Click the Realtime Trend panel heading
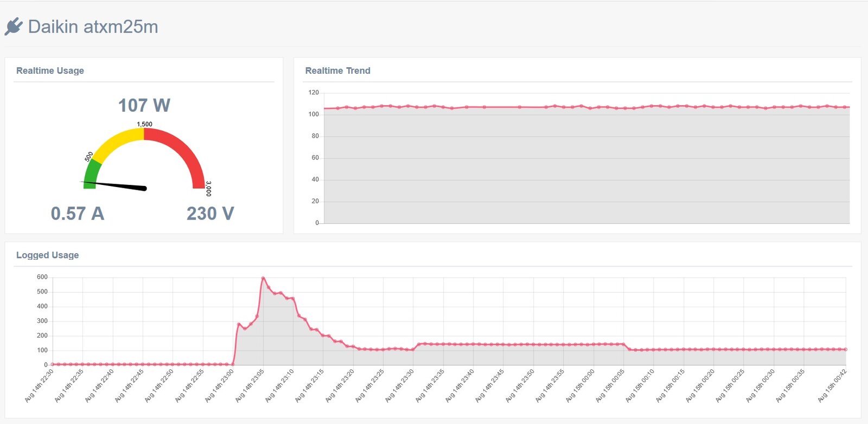The width and height of the screenshot is (868, 424). click(337, 70)
